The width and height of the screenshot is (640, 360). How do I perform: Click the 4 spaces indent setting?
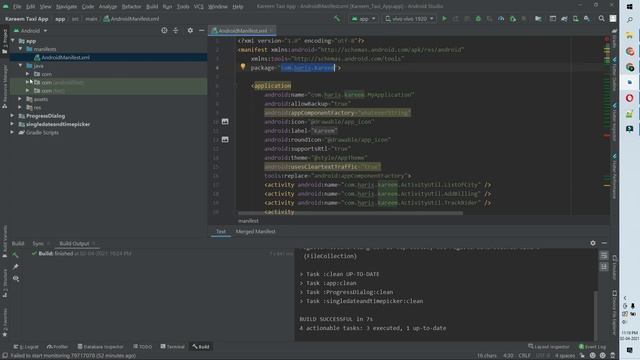click(565, 356)
